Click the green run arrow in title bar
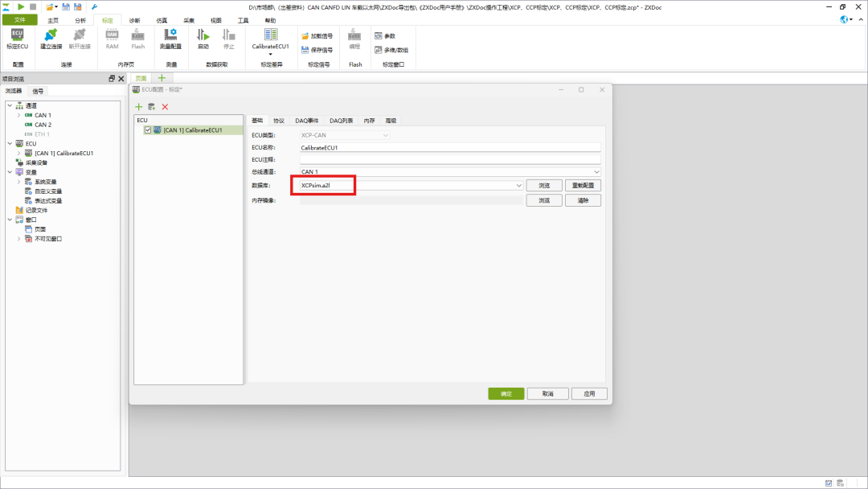Viewport: 868px width, 489px height. point(21,6)
